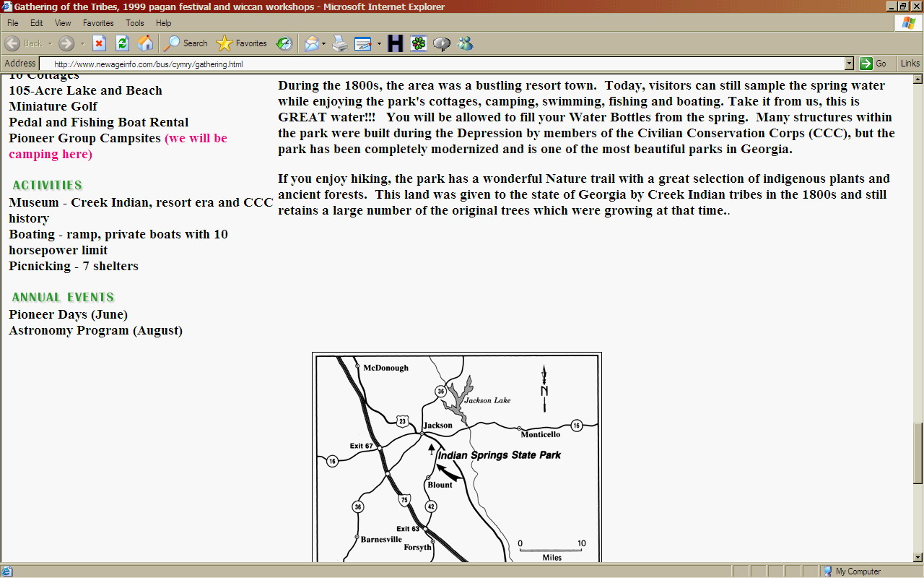
Task: Click the ICQ flower icon
Action: pos(419,43)
